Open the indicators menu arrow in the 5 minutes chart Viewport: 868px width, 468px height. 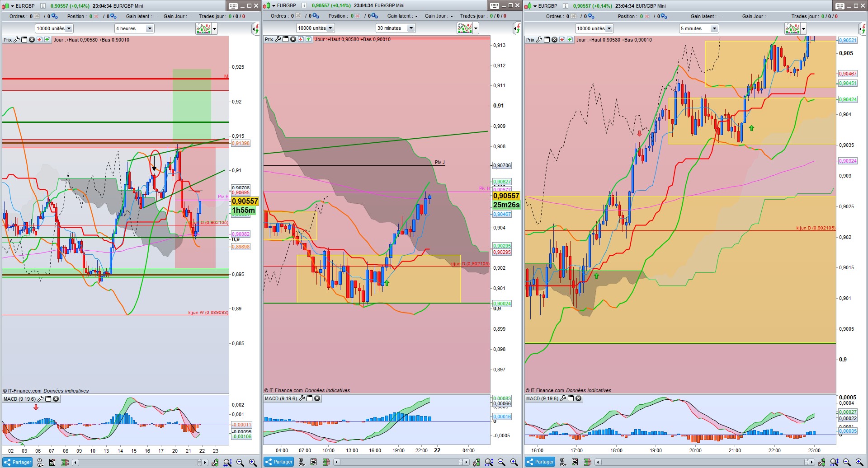[803, 28]
